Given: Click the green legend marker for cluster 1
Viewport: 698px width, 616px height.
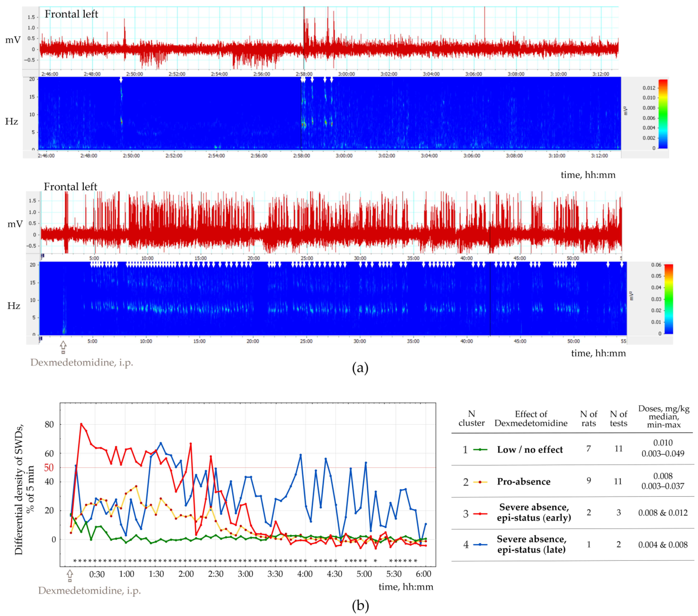Looking at the screenshot, I should pyautogui.click(x=480, y=449).
